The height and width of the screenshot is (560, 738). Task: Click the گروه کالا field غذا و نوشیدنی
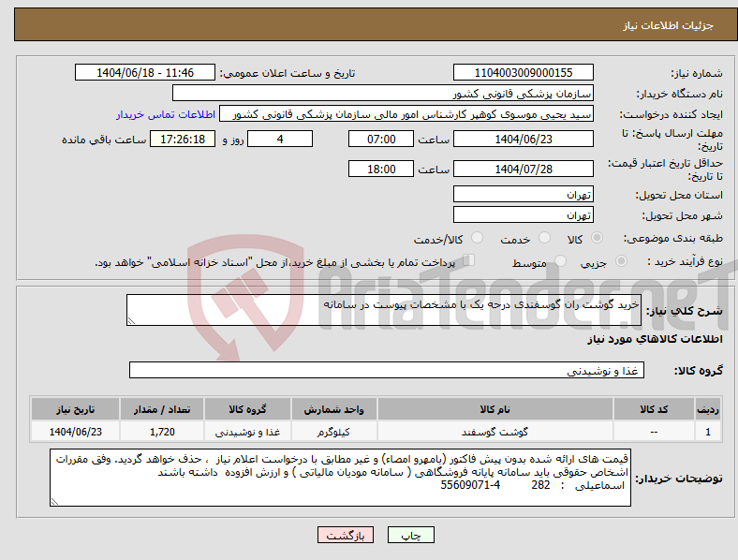click(x=387, y=370)
